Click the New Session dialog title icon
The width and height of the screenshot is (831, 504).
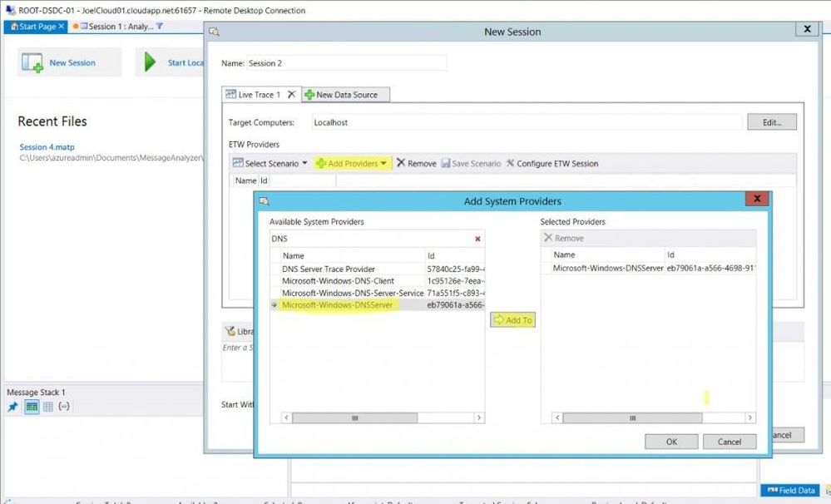coord(214,32)
